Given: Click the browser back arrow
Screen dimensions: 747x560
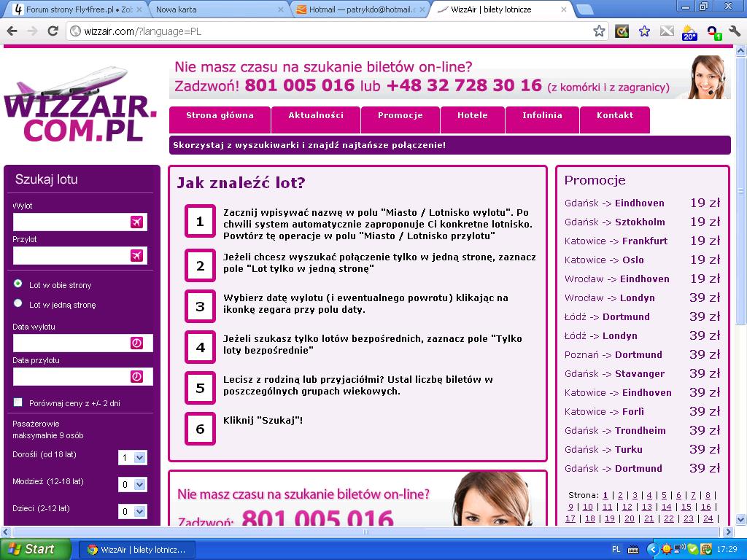Looking at the screenshot, I should point(12,31).
